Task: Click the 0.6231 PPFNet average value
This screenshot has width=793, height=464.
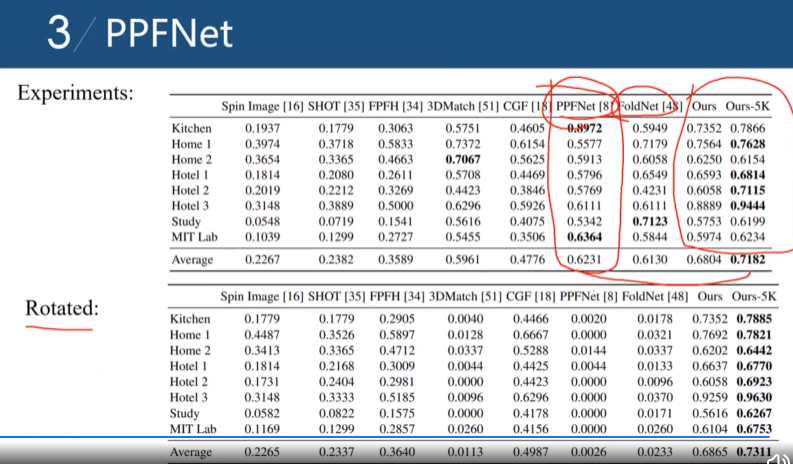Action: (x=585, y=260)
